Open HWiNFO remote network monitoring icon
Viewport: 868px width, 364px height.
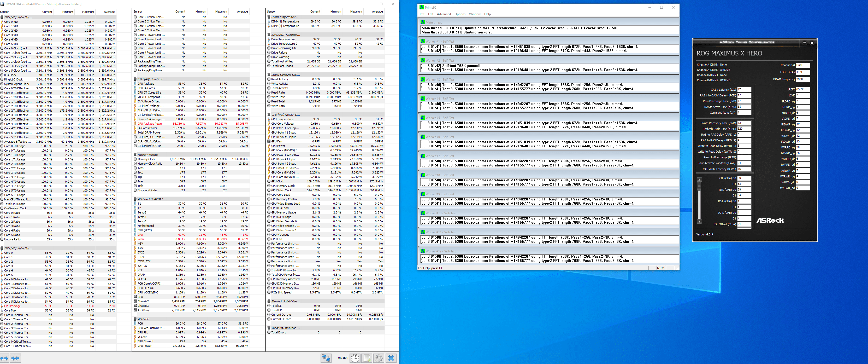(326, 358)
